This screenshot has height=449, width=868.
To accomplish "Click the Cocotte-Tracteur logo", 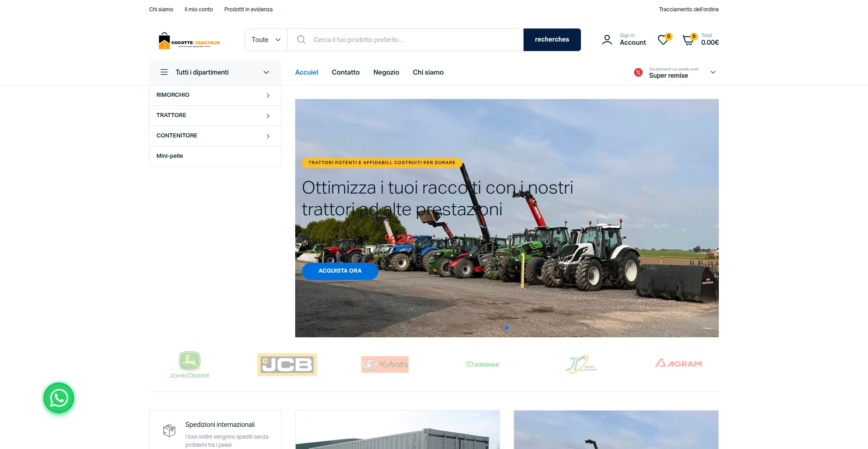I will pos(189,41).
